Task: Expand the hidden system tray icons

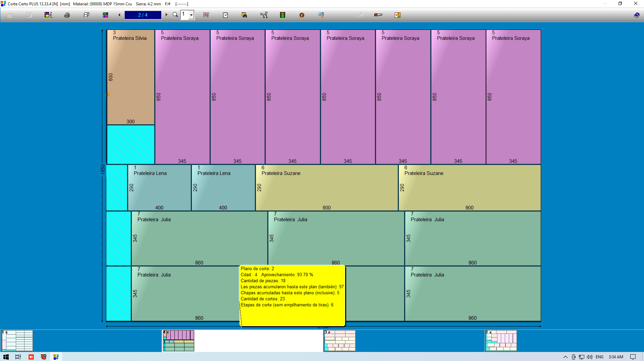Action: click(565, 357)
